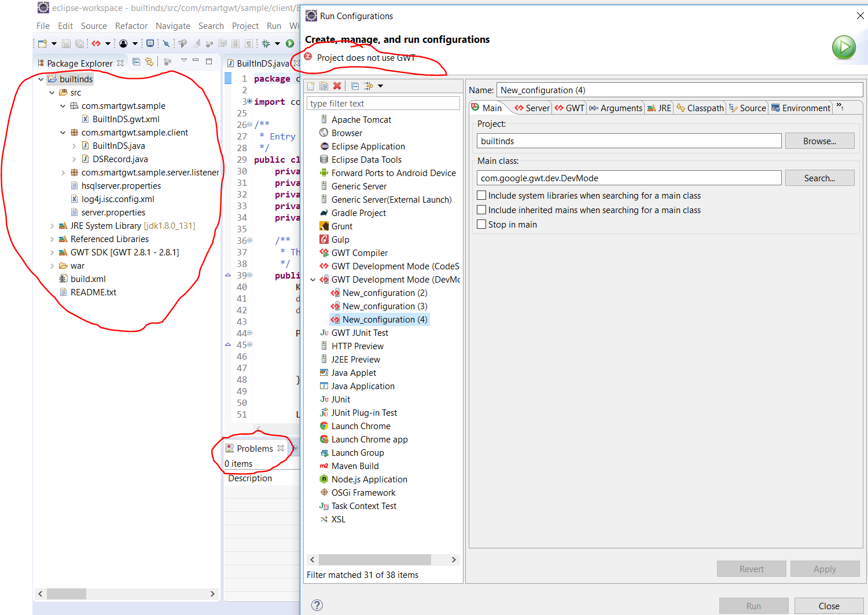Open Package Explorer view menu triangle
Image resolution: width=868 pixels, height=615 pixels.
(184, 60)
